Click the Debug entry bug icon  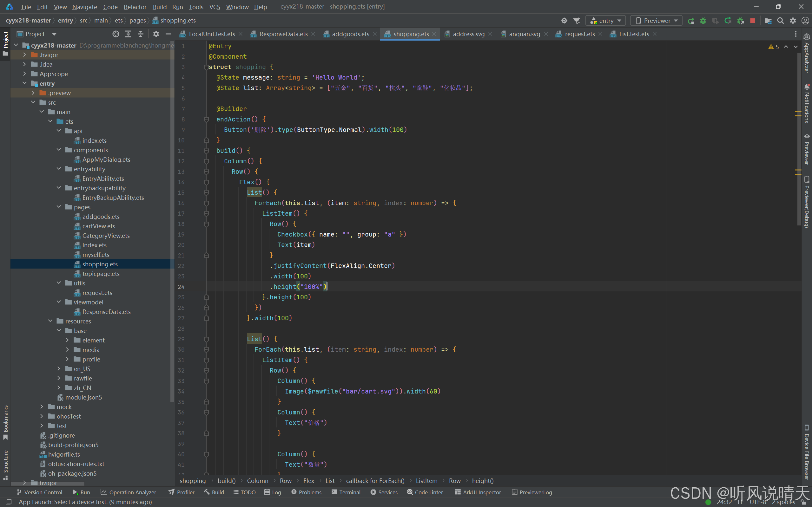tap(703, 21)
